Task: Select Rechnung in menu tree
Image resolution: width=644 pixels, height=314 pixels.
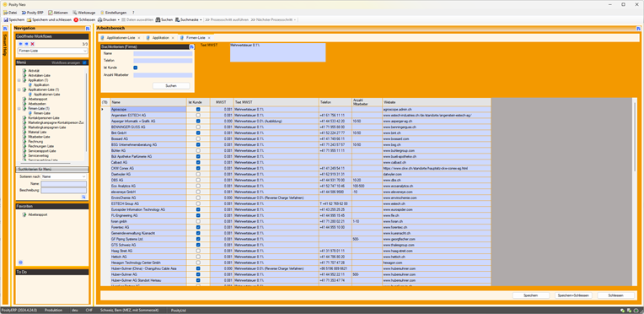Action: pos(35,141)
